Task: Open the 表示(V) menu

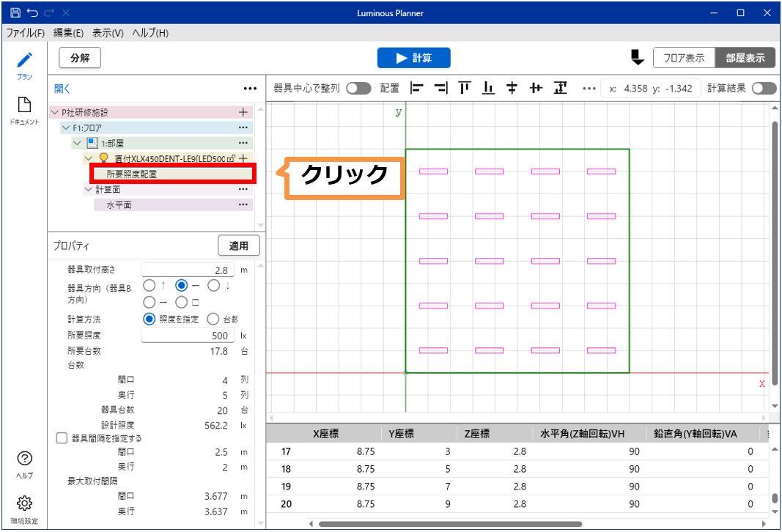Action: (x=108, y=33)
